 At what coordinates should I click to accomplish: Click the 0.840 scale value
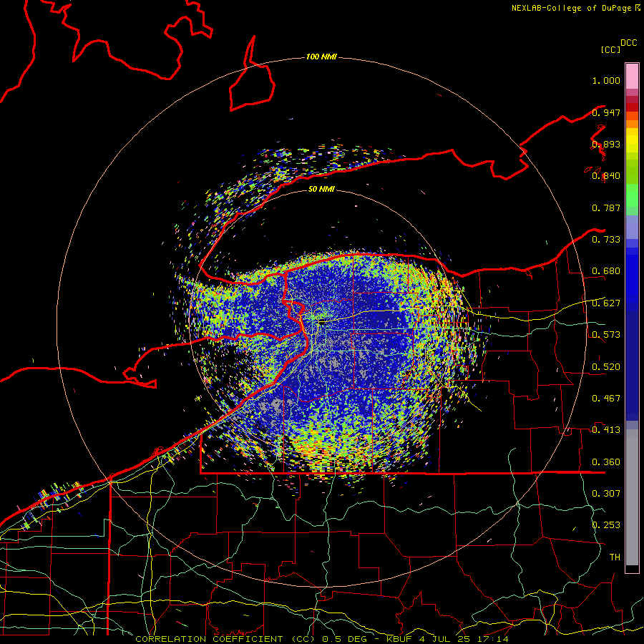pos(606,176)
